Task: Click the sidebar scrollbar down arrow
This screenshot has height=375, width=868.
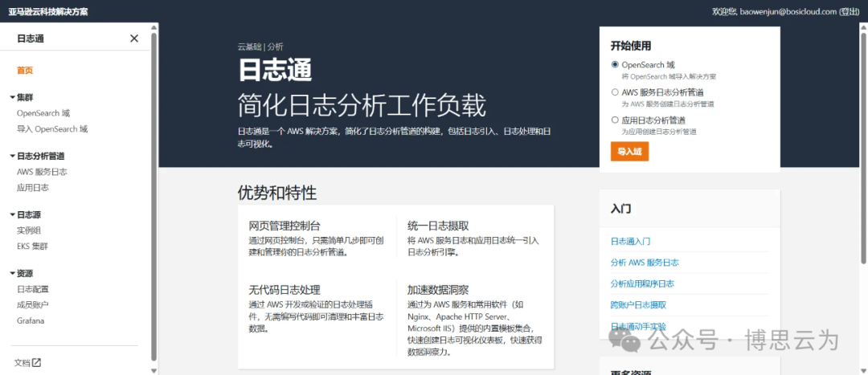Action: coord(154,370)
